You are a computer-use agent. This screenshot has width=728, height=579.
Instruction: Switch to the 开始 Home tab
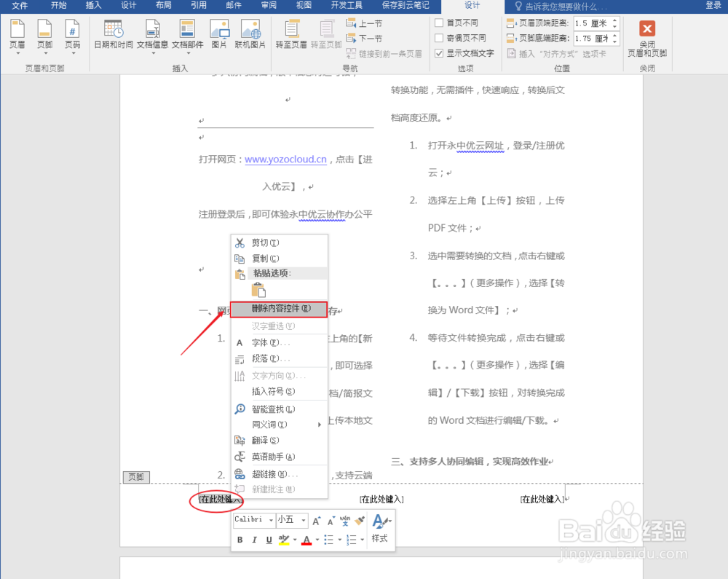58,6
